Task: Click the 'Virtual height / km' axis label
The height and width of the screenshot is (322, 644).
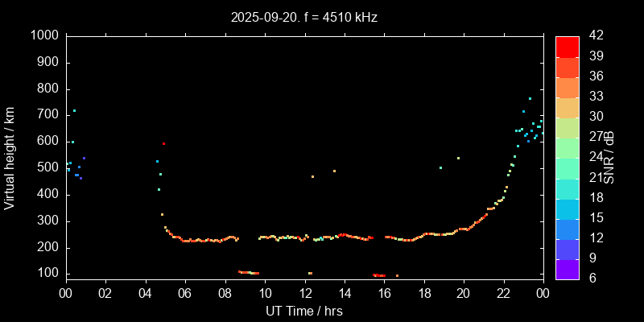Action: click(x=10, y=157)
